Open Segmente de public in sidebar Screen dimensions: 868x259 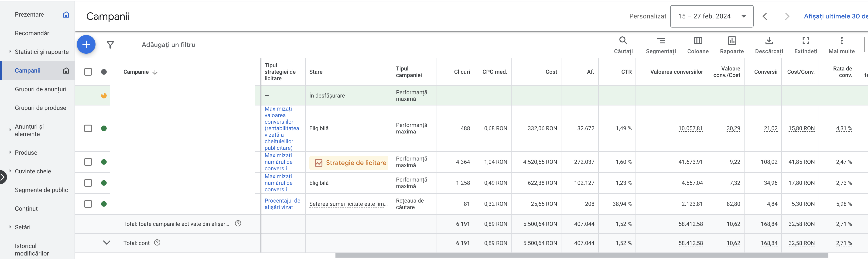click(41, 190)
